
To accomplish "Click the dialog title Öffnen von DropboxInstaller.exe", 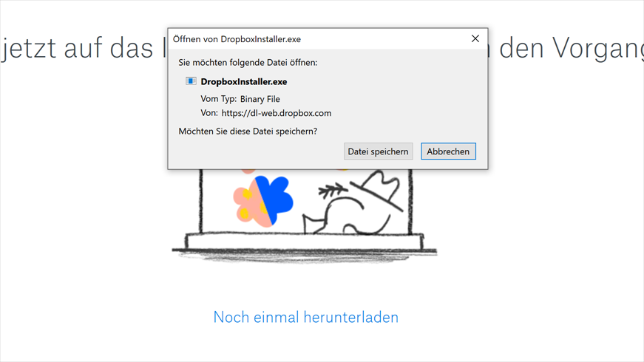I will pyautogui.click(x=237, y=39).
